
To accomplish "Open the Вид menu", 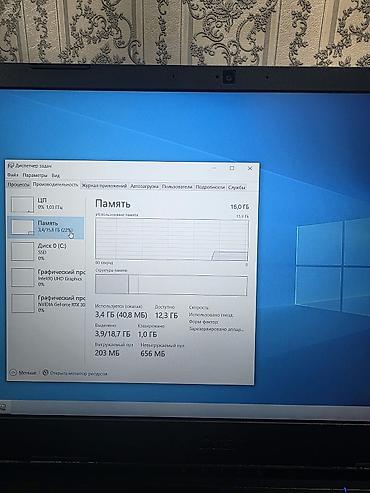I will tap(56, 175).
